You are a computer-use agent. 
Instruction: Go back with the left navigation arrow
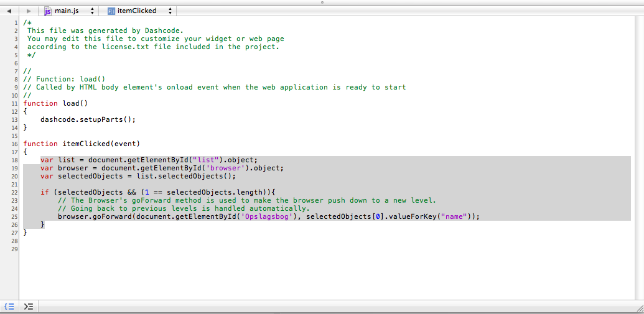click(x=9, y=11)
